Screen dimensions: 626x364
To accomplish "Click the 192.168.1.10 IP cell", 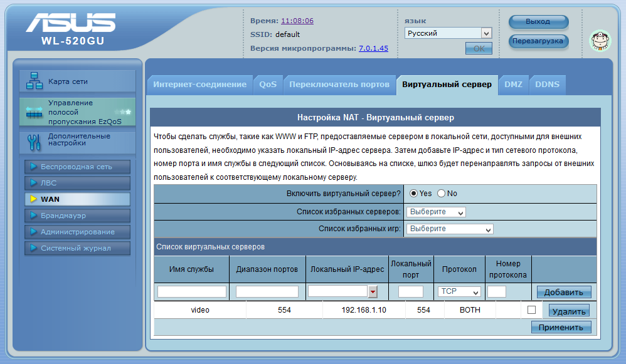I will [x=364, y=309].
